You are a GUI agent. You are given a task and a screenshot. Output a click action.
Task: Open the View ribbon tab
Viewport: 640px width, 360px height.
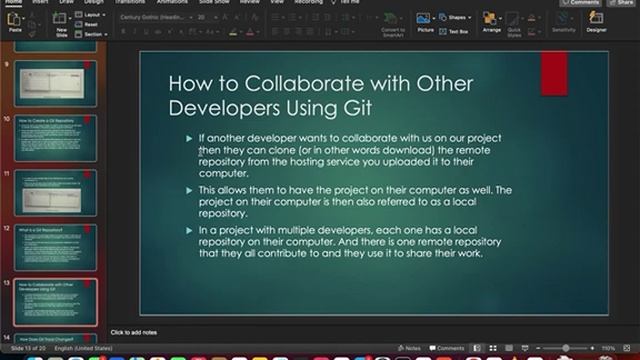(x=277, y=2)
